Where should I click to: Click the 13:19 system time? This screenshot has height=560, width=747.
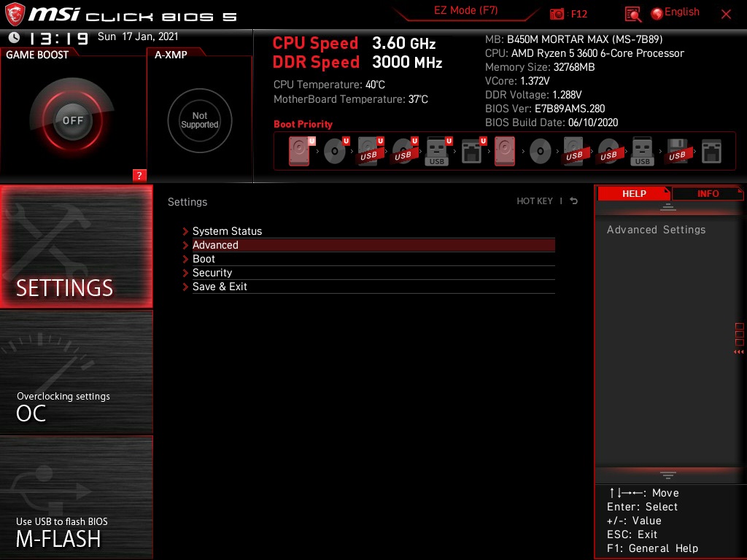(58, 38)
